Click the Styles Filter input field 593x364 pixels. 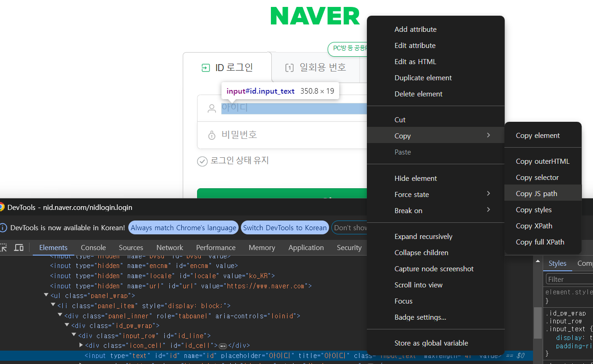coord(569,279)
